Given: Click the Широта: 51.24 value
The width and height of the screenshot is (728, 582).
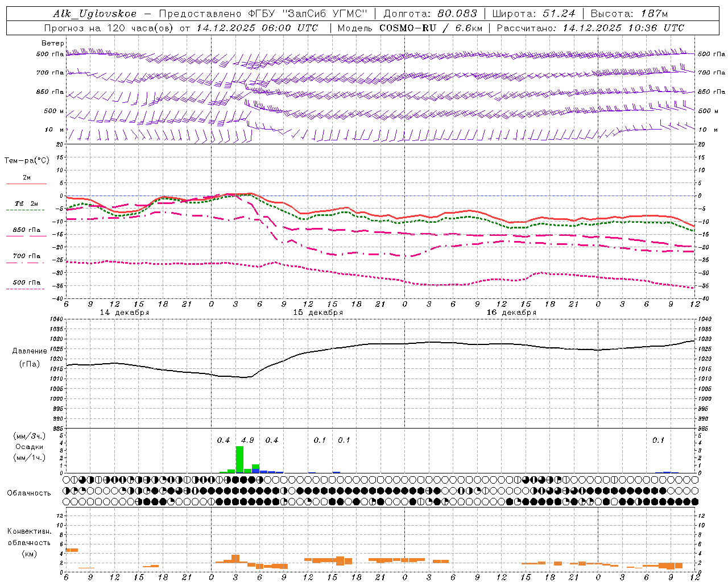Looking at the screenshot, I should [x=534, y=14].
